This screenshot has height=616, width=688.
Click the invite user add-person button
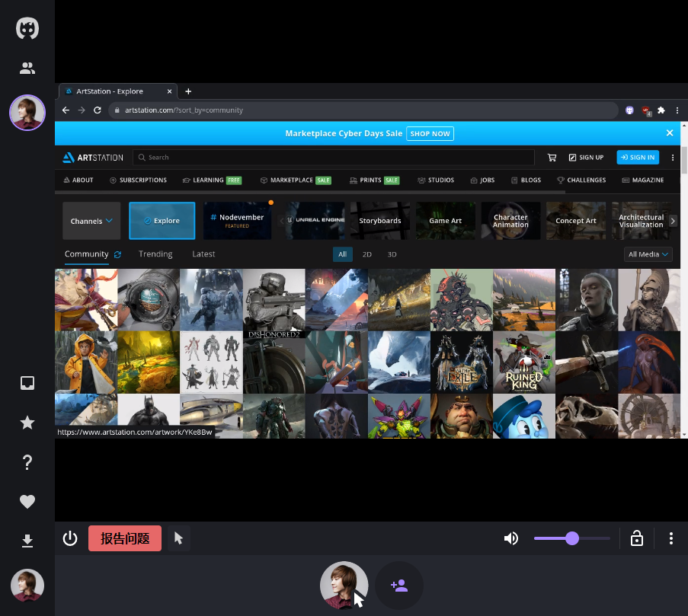pos(398,586)
